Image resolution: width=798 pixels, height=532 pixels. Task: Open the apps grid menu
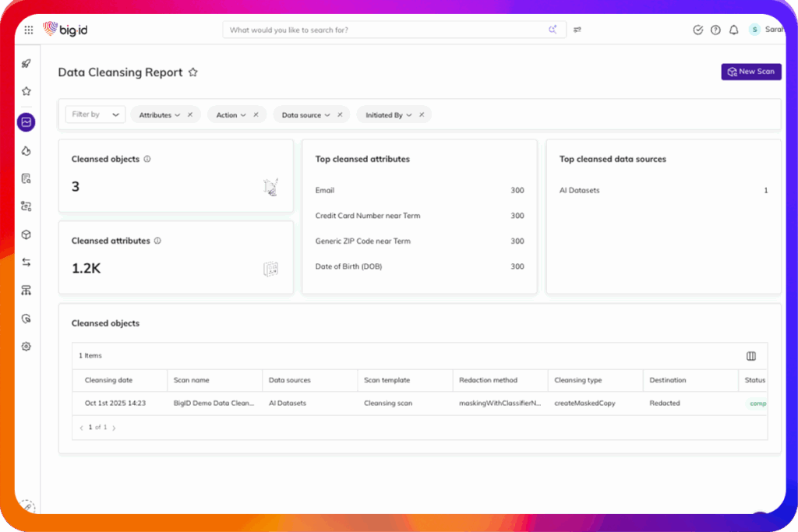coord(29,30)
